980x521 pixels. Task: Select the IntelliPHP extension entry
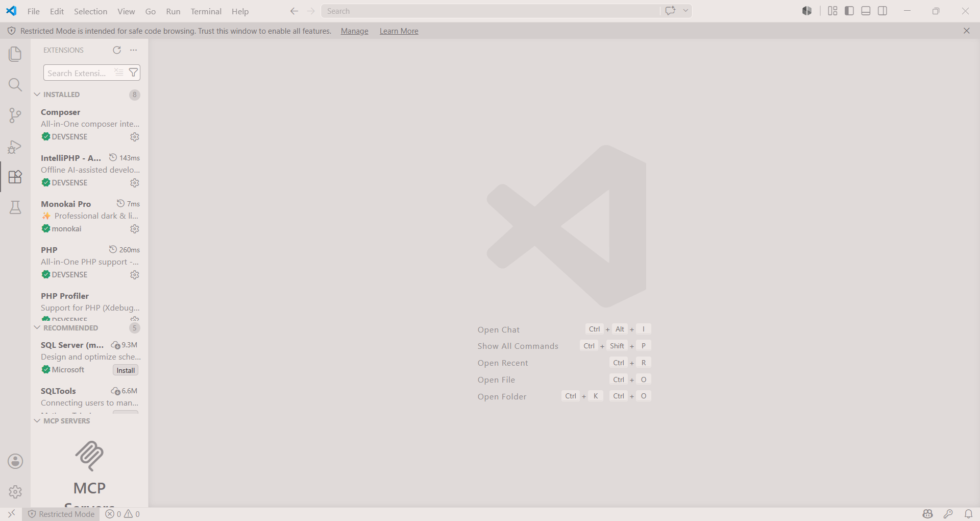point(89,170)
